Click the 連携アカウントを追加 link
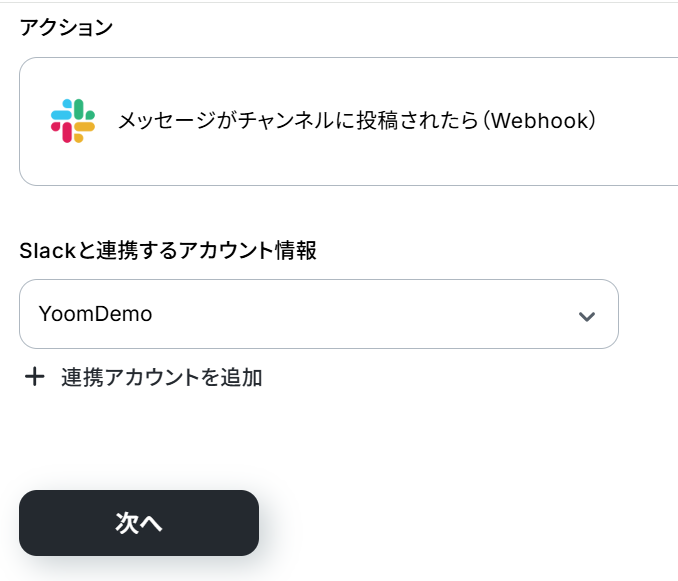The height and width of the screenshot is (581, 678). [162, 377]
